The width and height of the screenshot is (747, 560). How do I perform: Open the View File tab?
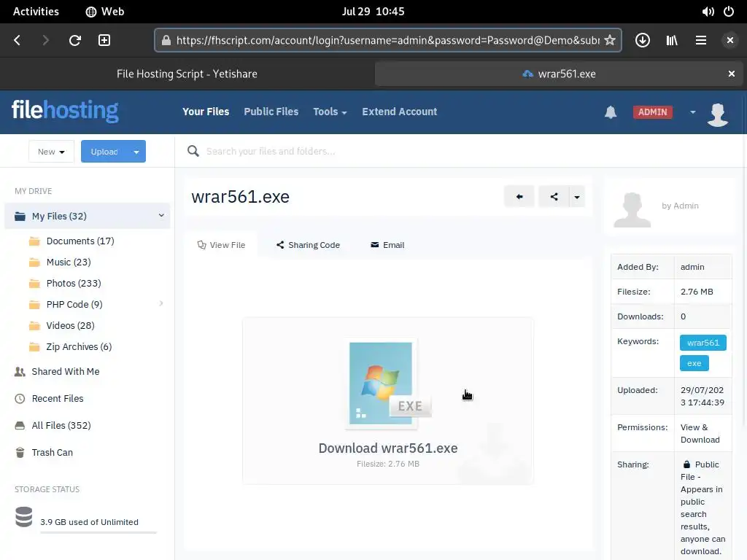[222, 245]
